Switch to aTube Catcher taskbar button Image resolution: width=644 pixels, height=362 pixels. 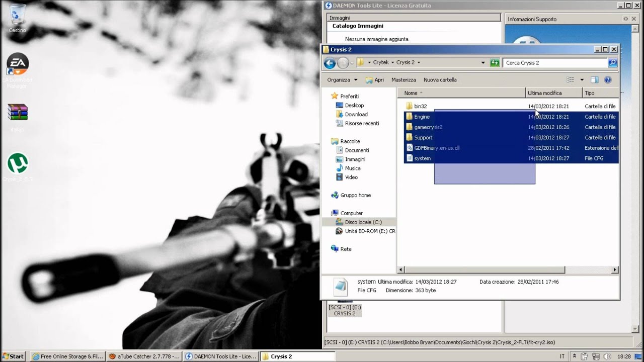[144, 356]
